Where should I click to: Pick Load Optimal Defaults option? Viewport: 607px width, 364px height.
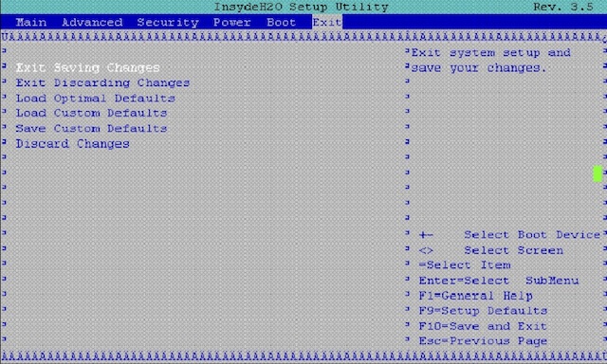[x=95, y=98]
